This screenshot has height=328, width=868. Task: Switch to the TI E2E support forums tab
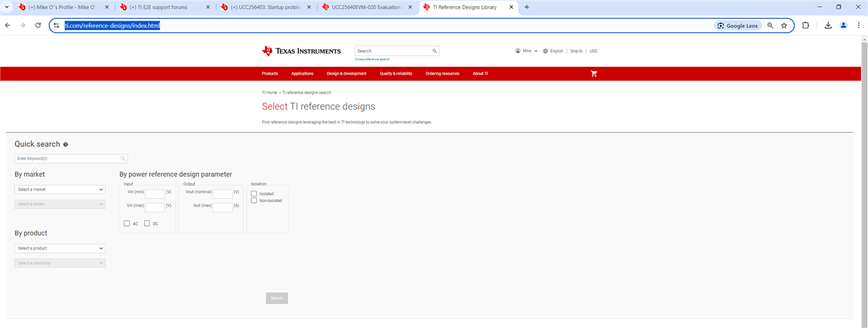(164, 7)
